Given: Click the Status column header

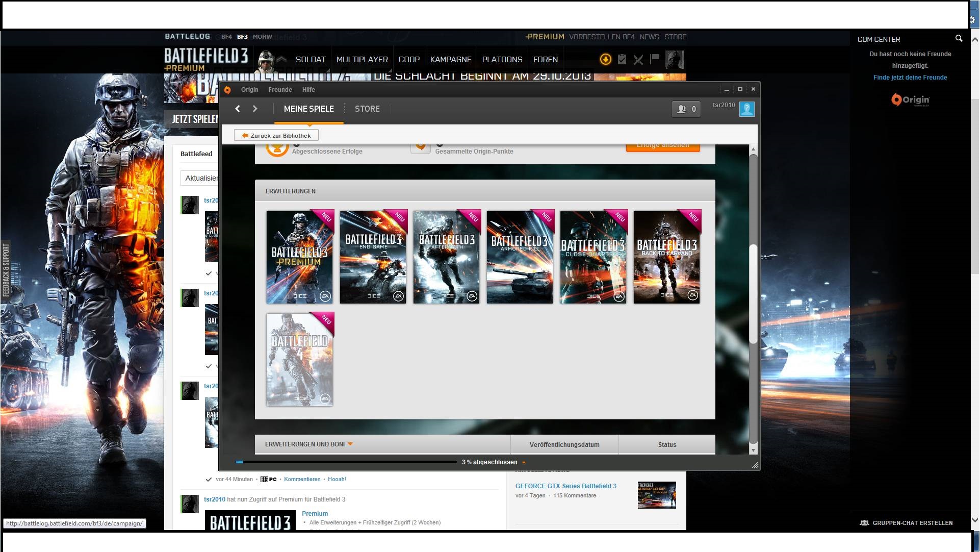Looking at the screenshot, I should coord(667,444).
